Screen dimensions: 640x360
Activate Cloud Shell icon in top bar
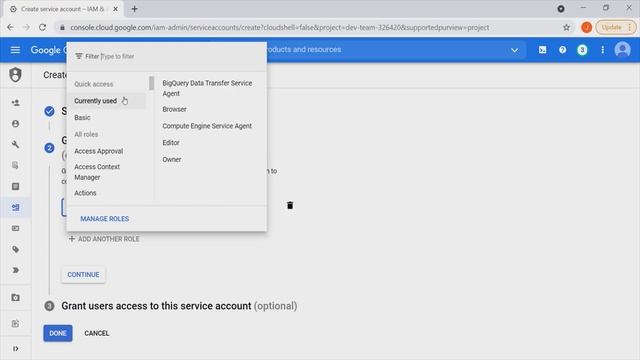pos(542,50)
